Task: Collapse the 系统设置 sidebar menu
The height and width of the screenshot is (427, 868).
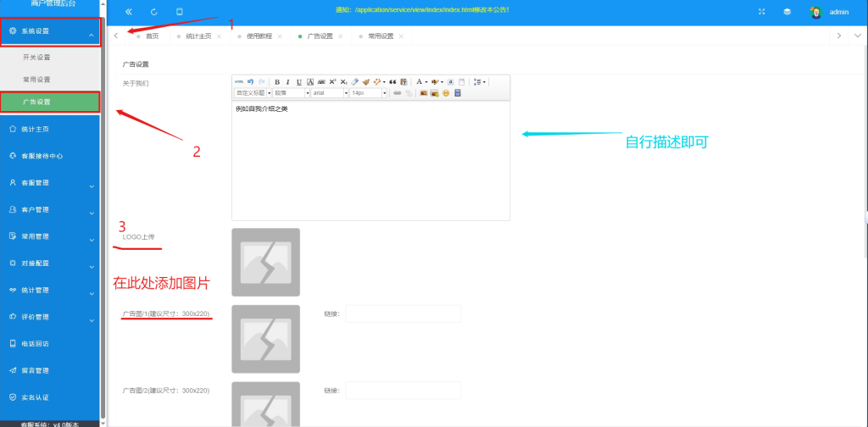Action: [x=50, y=31]
